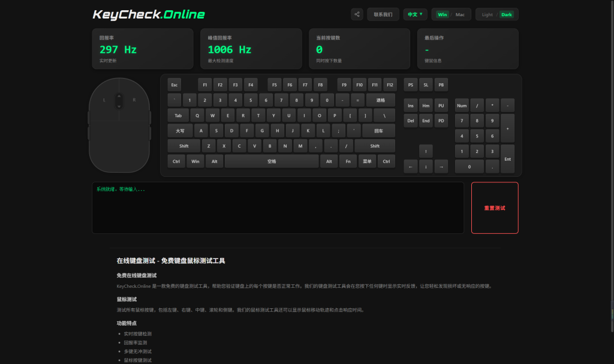Image resolution: width=614 pixels, height=364 pixels.
Task: Click the left Alt key
Action: [x=215, y=161]
